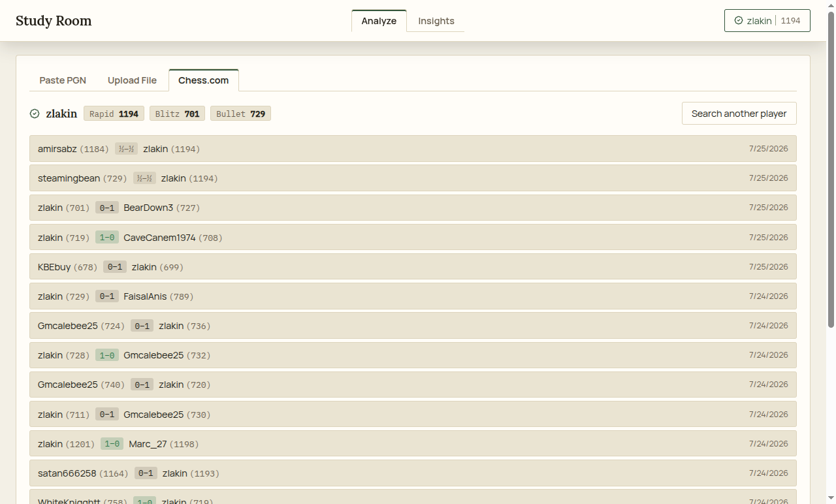Open zlakin (711) vs Gmcalebee25 (730) game

coord(413,415)
